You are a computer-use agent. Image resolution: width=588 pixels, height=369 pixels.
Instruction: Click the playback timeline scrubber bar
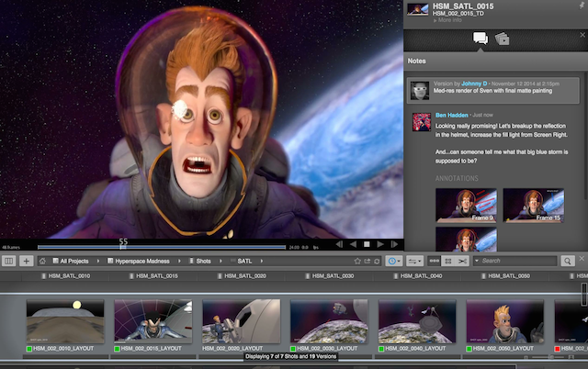click(184, 246)
